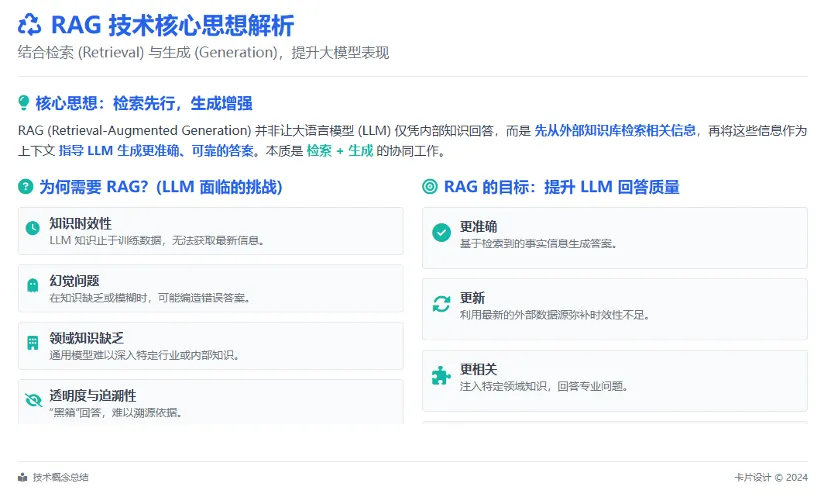Click the 技术概念总结 footer label
Screen dimensions: 832x498
pyautogui.click(x=60, y=477)
